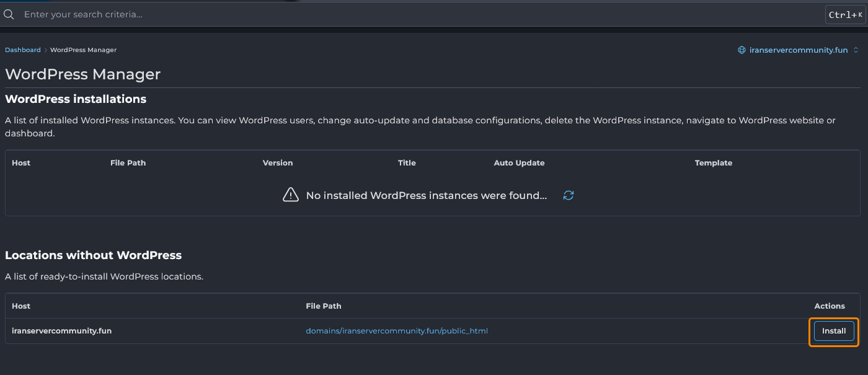
Task: Click the warning triangle icon
Action: (x=290, y=195)
